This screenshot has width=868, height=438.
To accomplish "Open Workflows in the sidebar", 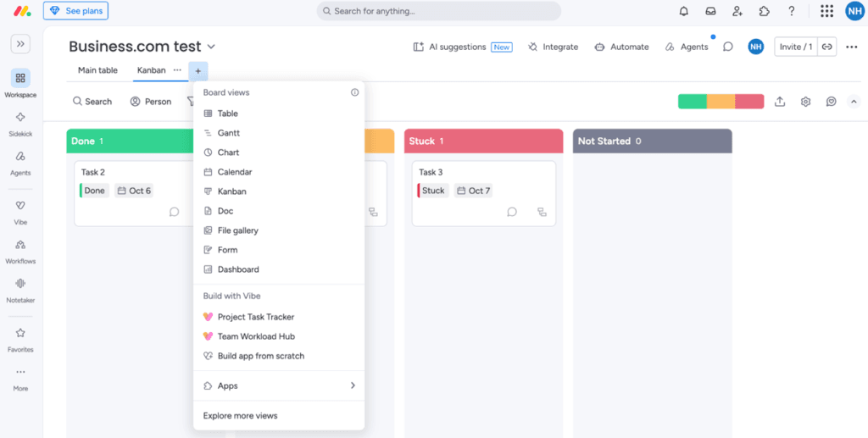I will click(x=20, y=250).
